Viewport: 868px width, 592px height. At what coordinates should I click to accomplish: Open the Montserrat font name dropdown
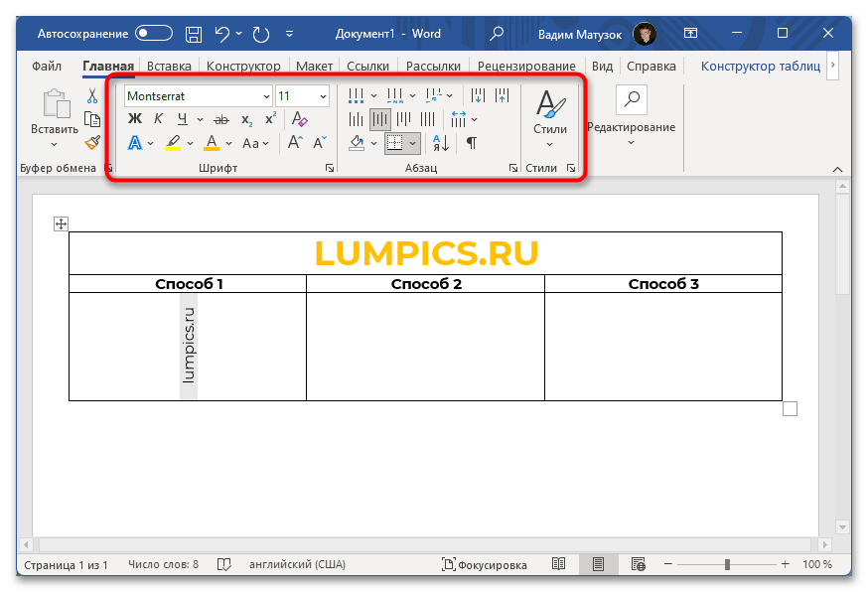[x=266, y=96]
